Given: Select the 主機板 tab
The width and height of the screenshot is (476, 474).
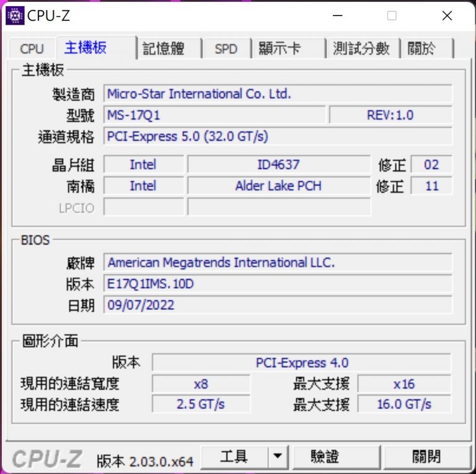Looking at the screenshot, I should pos(96,47).
